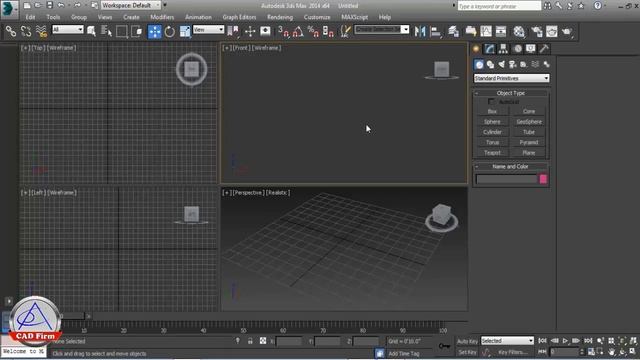Viewport: 640px width, 360px height.
Task: Open the Workspace Default dropdown
Action: [131, 5]
